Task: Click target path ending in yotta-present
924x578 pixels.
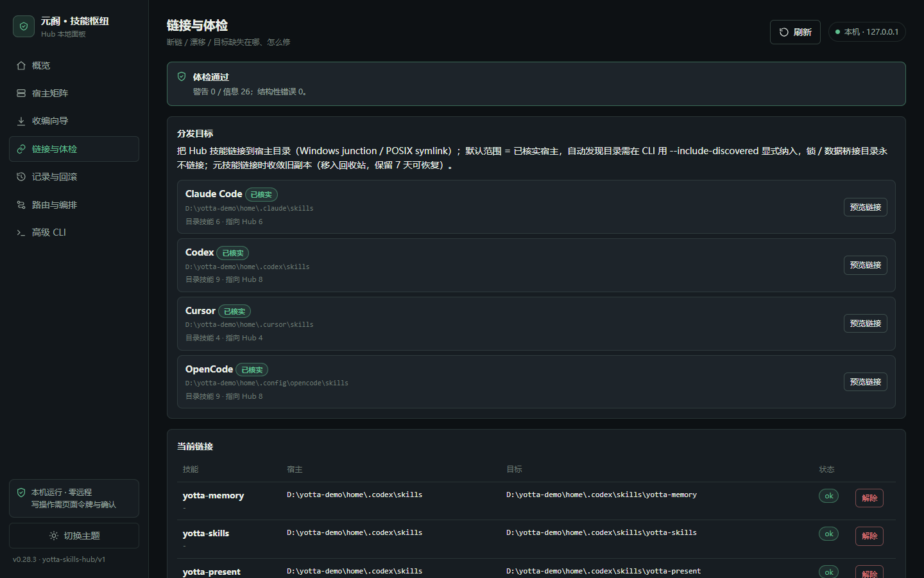Action: 603,571
